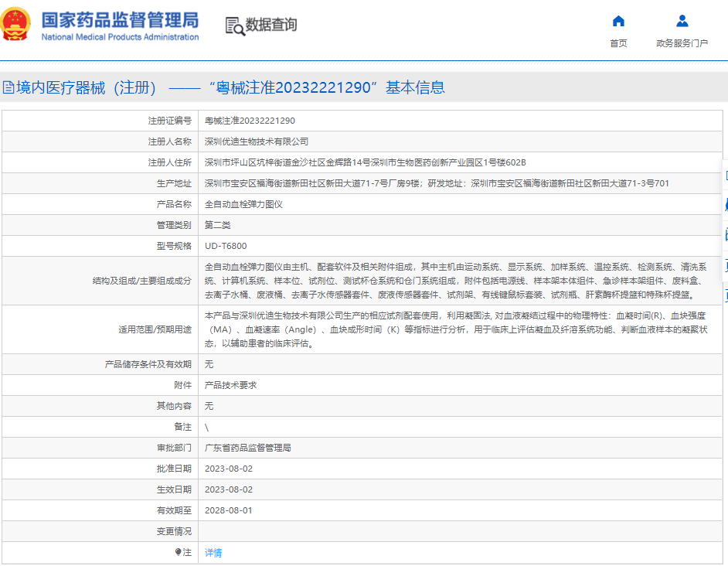
Task: Click the 备注 row label
Action: (183, 427)
